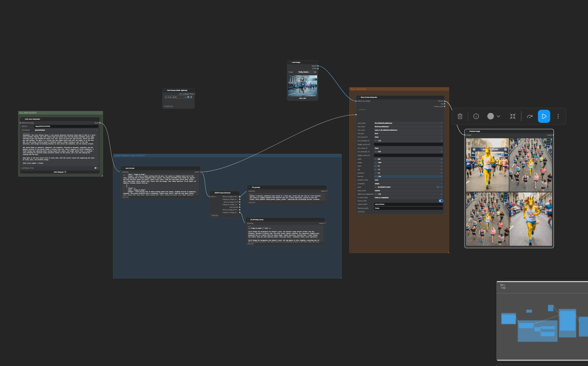The height and width of the screenshot is (366, 588).
Task: Delete selected node with trash icon
Action: click(x=460, y=117)
